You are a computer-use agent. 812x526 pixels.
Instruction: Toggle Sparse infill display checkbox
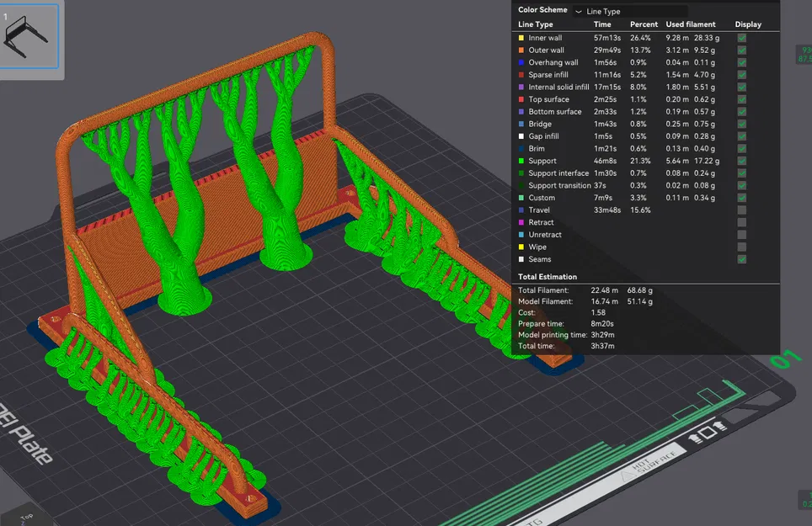(x=741, y=75)
